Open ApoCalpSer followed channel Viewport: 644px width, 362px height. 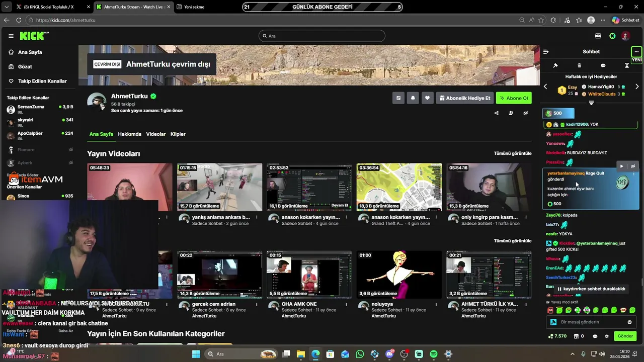tap(39, 136)
